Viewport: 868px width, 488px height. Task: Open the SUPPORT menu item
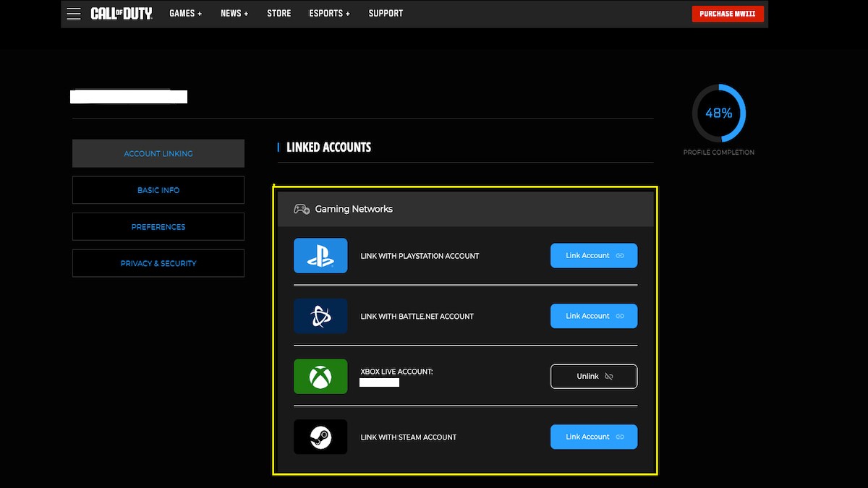point(386,13)
